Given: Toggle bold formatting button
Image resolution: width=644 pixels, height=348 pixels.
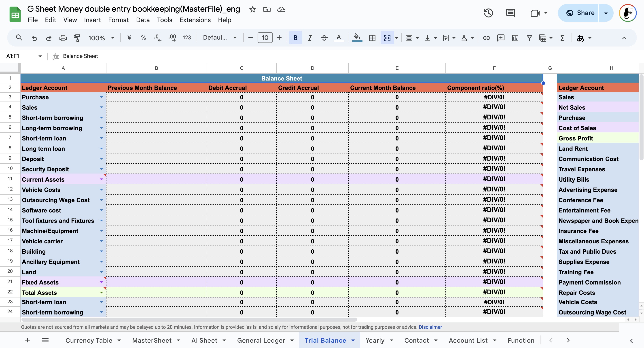Looking at the screenshot, I should coord(295,38).
